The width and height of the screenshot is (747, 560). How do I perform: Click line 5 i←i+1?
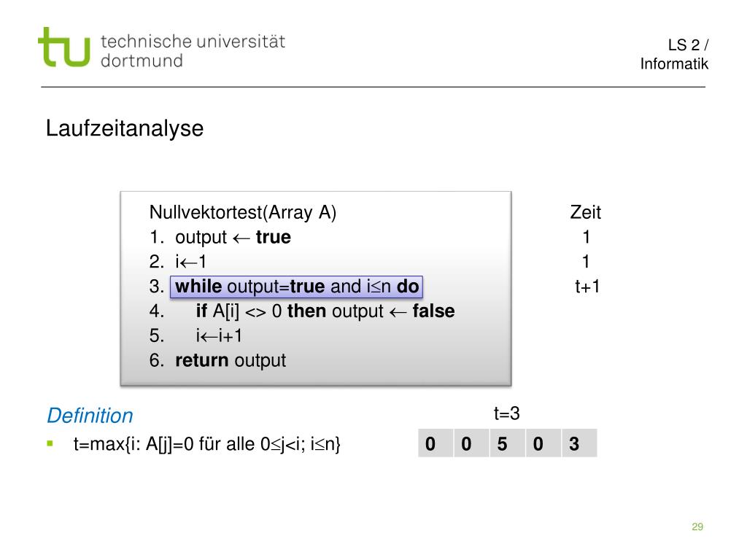click(x=196, y=336)
